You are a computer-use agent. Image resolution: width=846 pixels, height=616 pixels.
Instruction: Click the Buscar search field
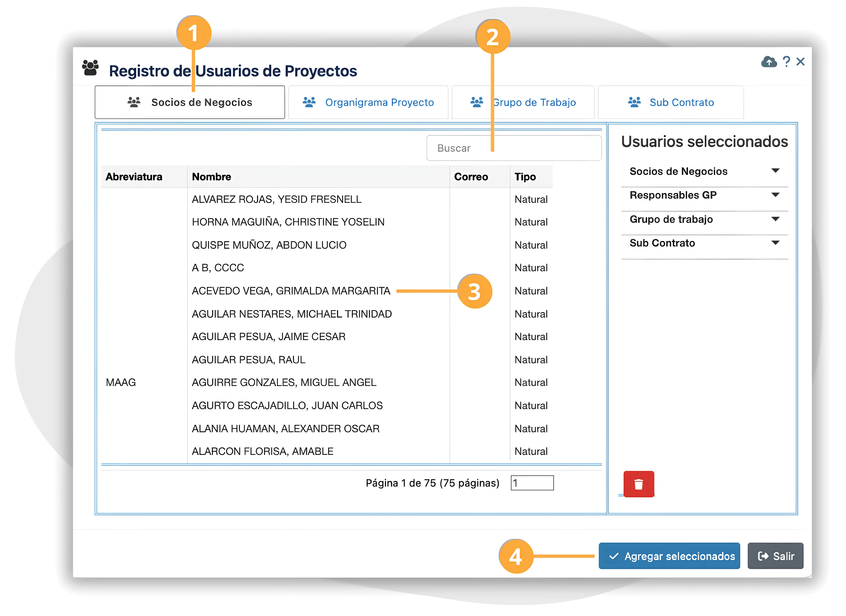pyautogui.click(x=514, y=148)
